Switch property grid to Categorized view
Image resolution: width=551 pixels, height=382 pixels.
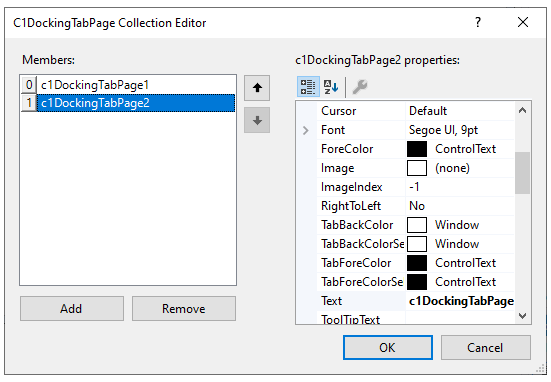coord(308,87)
